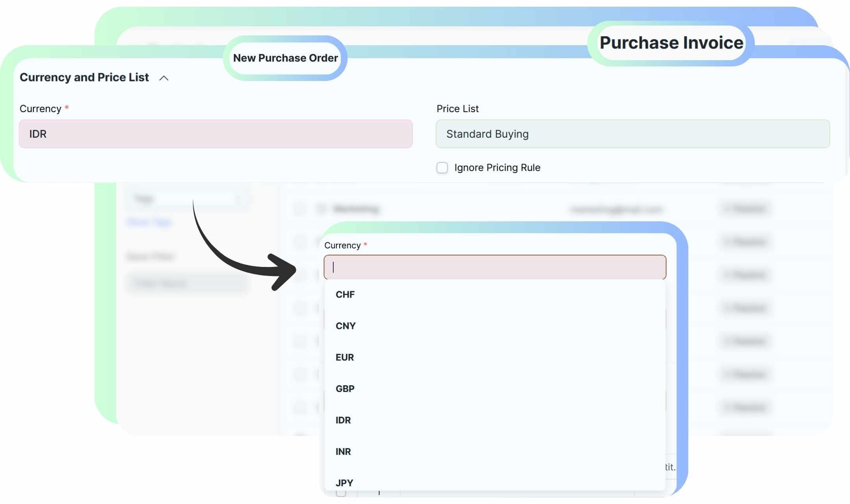Click the blurred Show Tags link
Screen dimensions: 850x504
(x=149, y=223)
